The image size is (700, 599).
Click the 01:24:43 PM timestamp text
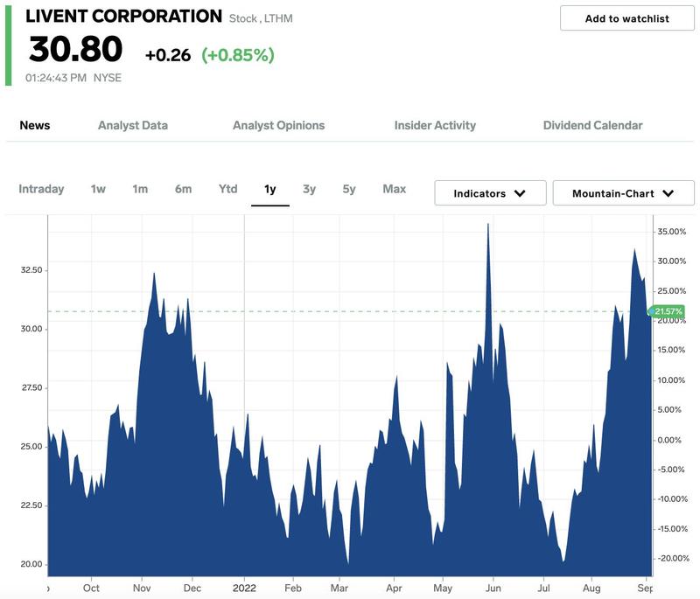(x=56, y=78)
